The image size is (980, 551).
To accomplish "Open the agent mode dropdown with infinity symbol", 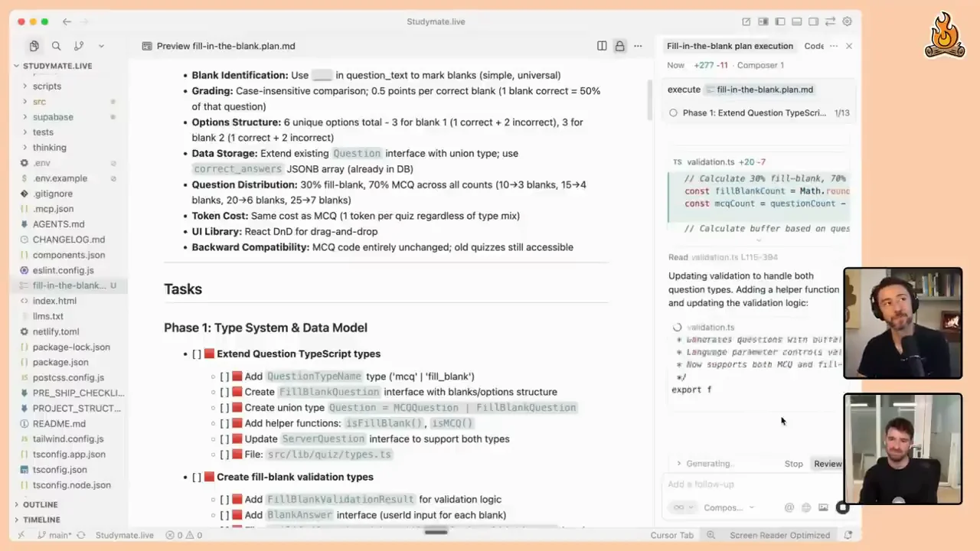I will (683, 507).
